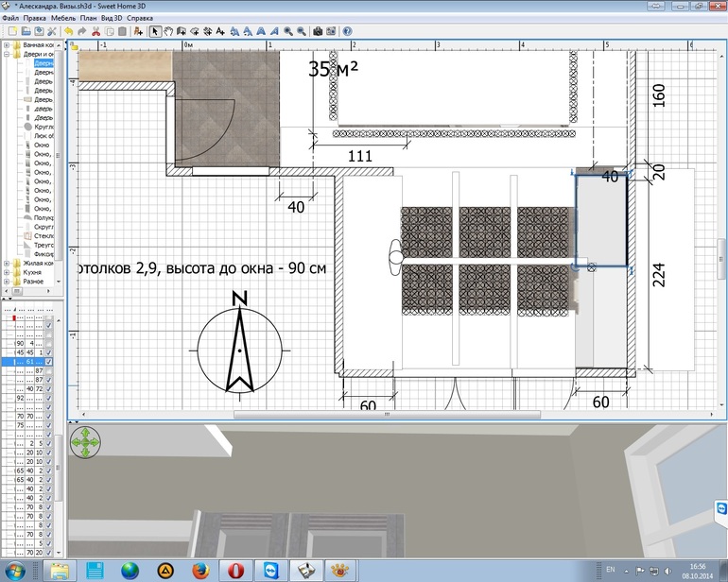728x582 pixels.
Task: Open the Мебель menu
Action: [x=63, y=18]
